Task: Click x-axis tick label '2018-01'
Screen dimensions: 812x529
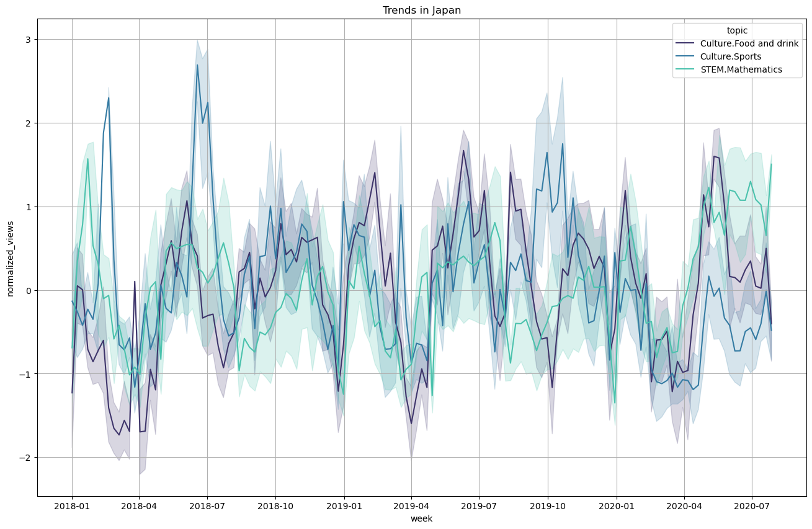Action: pyautogui.click(x=72, y=506)
